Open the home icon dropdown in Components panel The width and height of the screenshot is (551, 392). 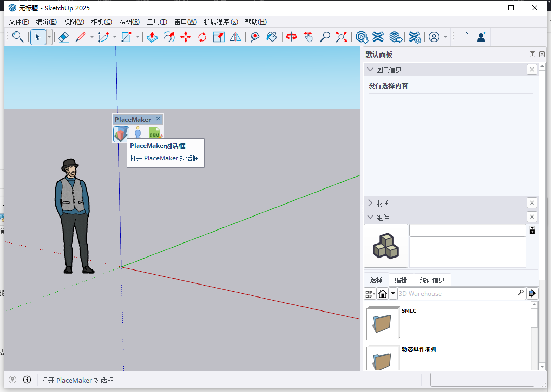(392, 293)
